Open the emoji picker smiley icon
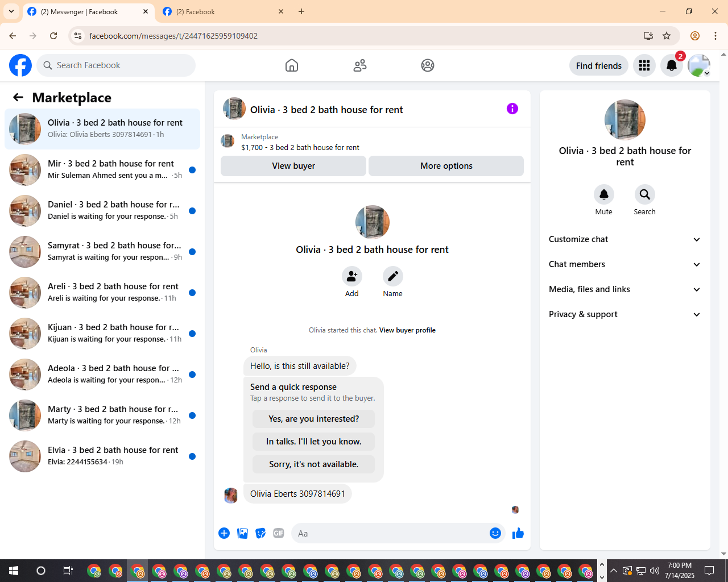The height and width of the screenshot is (582, 728). 495,533
